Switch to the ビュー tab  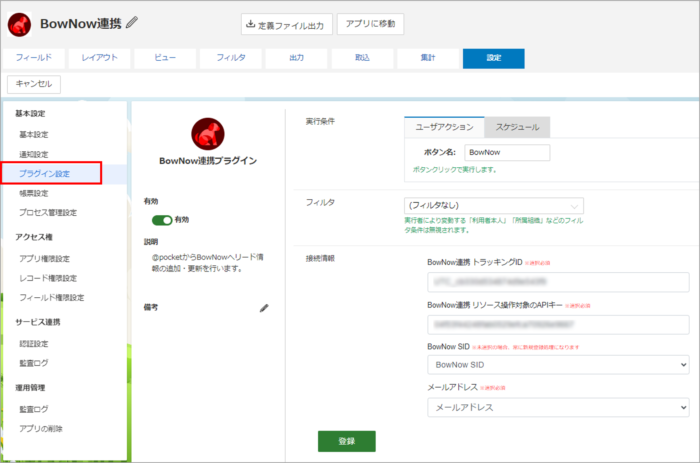(165, 58)
